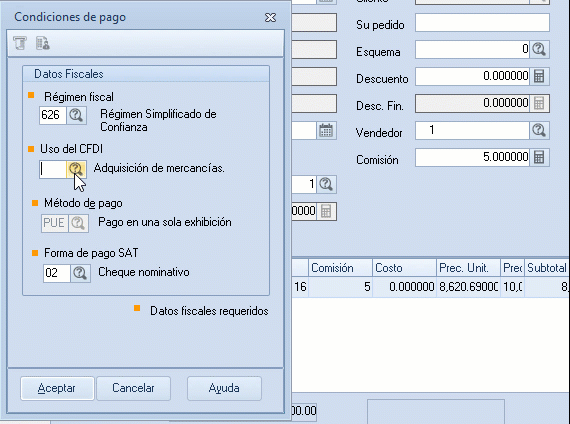Open lookup for Uso del CFDI field
This screenshot has height=424, width=570.
tap(76, 169)
